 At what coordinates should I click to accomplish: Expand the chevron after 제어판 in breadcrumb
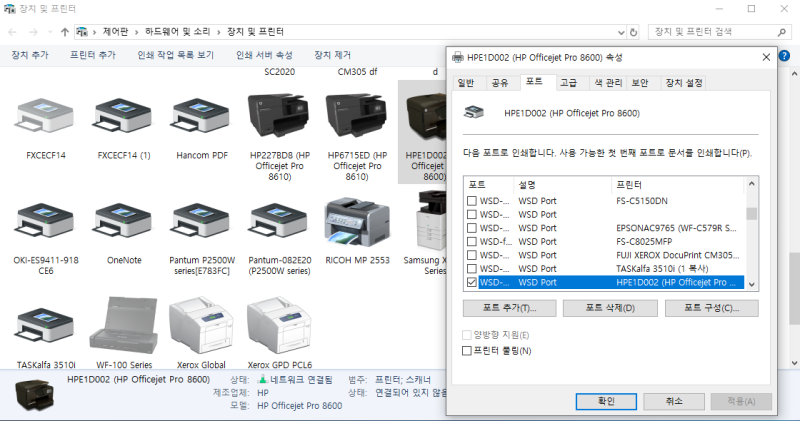point(137,32)
